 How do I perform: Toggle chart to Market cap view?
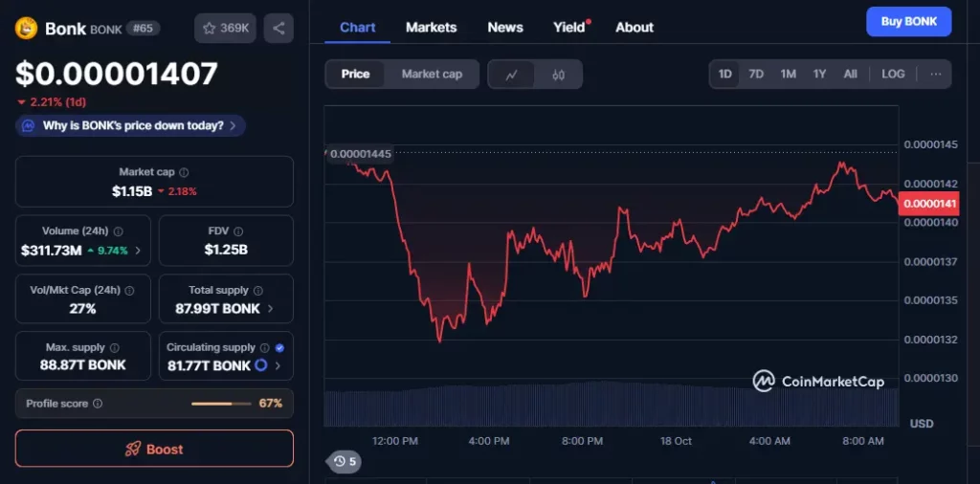(x=431, y=74)
